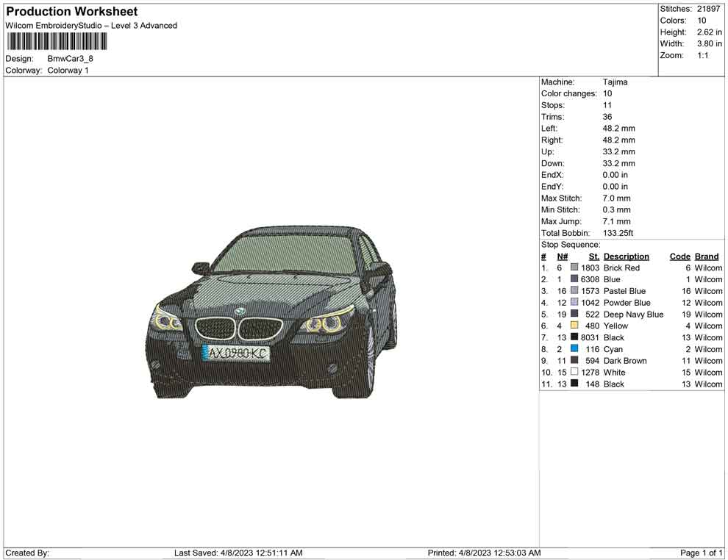Screen dimensions: 728x560
Task: Click the Width value 3.80 in
Action: [709, 43]
